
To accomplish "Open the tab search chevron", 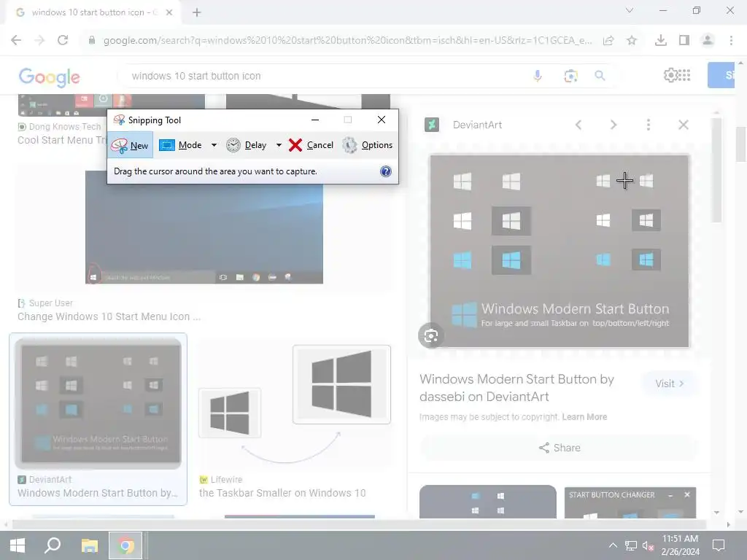I will [x=630, y=10].
